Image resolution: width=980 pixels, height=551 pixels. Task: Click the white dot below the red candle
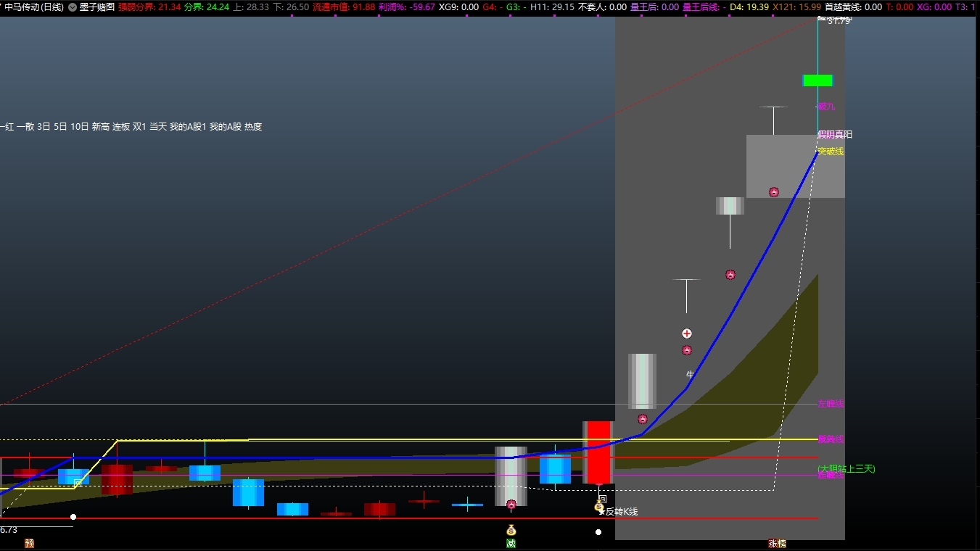598,532
